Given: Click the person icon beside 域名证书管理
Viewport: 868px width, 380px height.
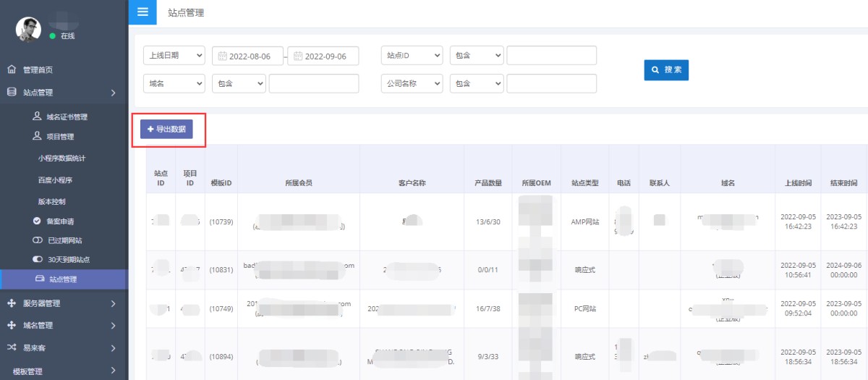Looking at the screenshot, I should (37, 117).
